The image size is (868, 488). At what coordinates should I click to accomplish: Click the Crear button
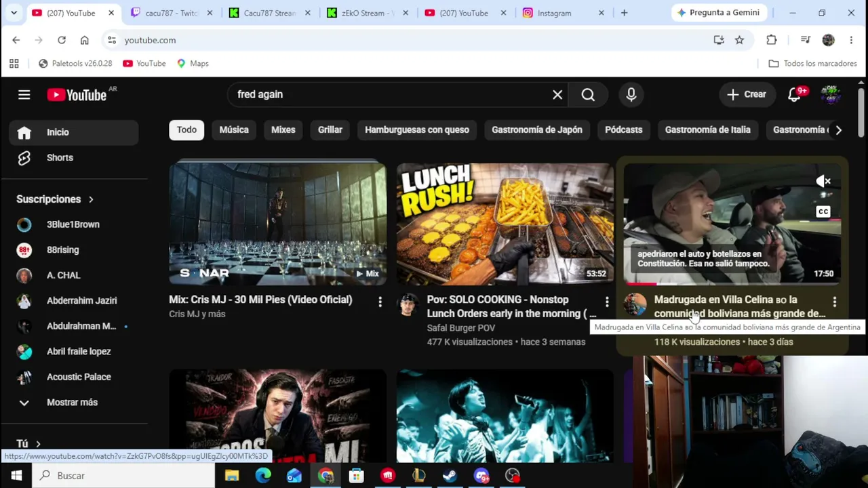pyautogui.click(x=747, y=95)
